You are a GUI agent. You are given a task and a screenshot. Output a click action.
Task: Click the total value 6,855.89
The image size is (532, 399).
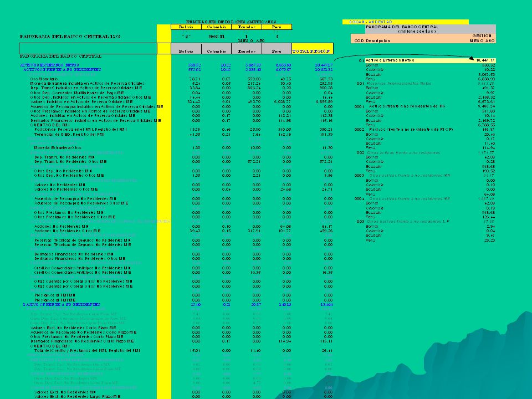click(324, 102)
